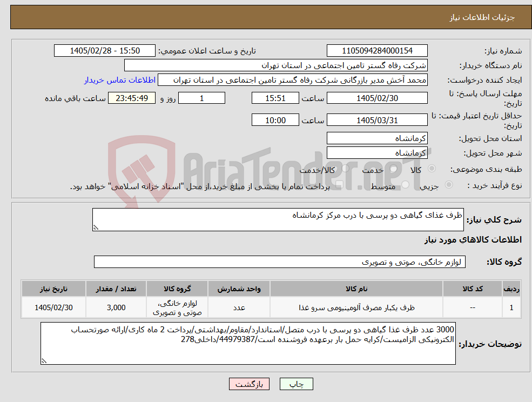Screen dimensions: 532x402
Task: Click the ردیف column header
Action: pyautogui.click(x=511, y=289)
